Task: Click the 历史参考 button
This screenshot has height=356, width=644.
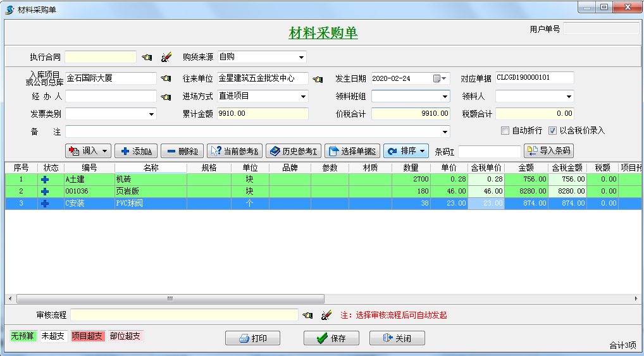Action: pos(294,151)
